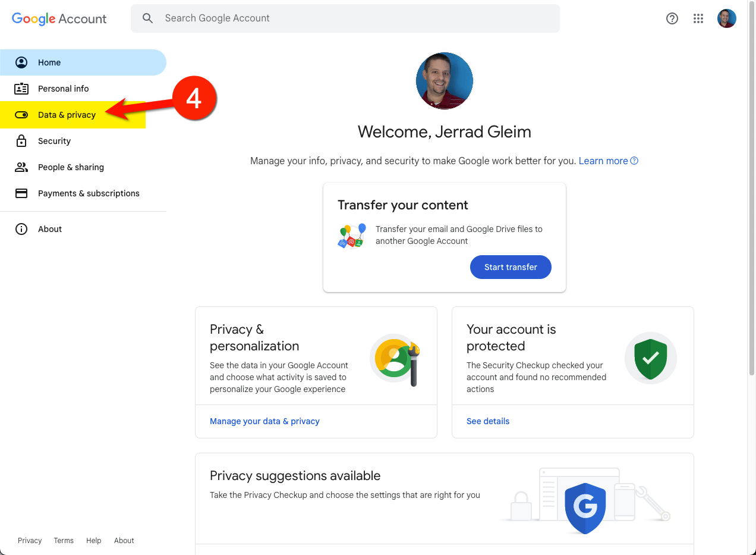Open the Learn more link
Image resolution: width=756 pixels, height=555 pixels.
(x=603, y=161)
